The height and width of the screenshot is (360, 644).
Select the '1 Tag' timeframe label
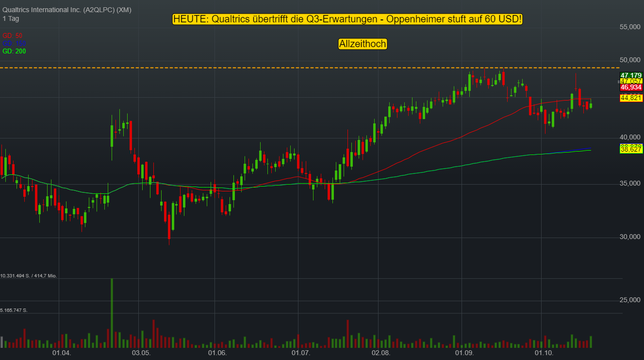11,18
